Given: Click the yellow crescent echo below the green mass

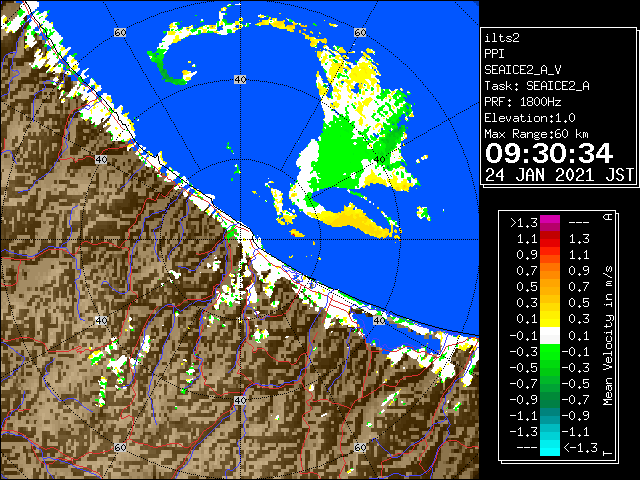Looking at the screenshot, I should pos(355,220).
